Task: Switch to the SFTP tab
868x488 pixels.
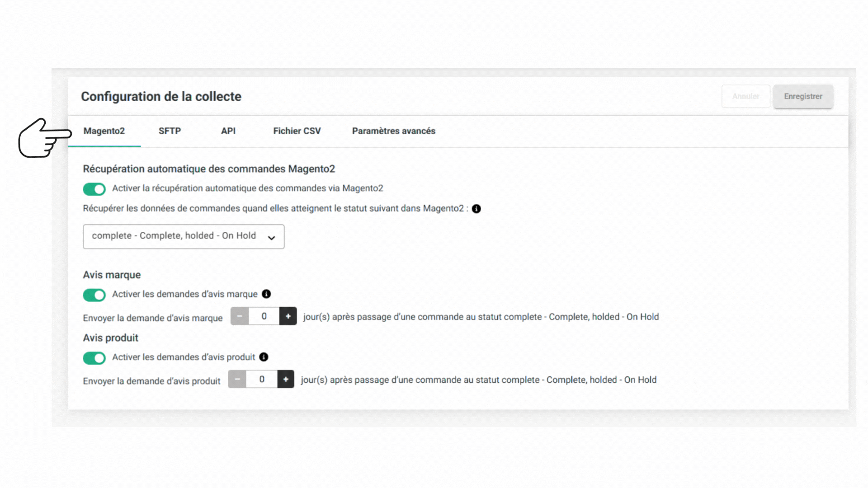Action: [170, 131]
